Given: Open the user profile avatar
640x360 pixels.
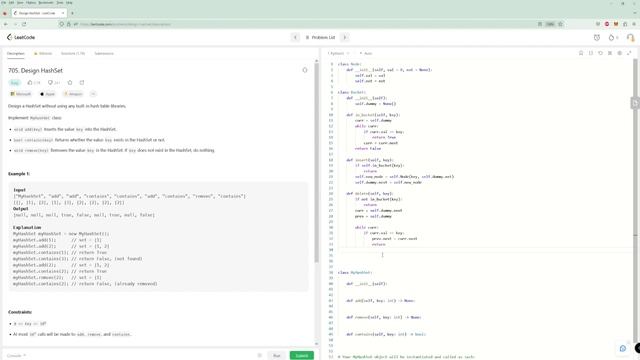Looking at the screenshot, I should tap(630, 38).
